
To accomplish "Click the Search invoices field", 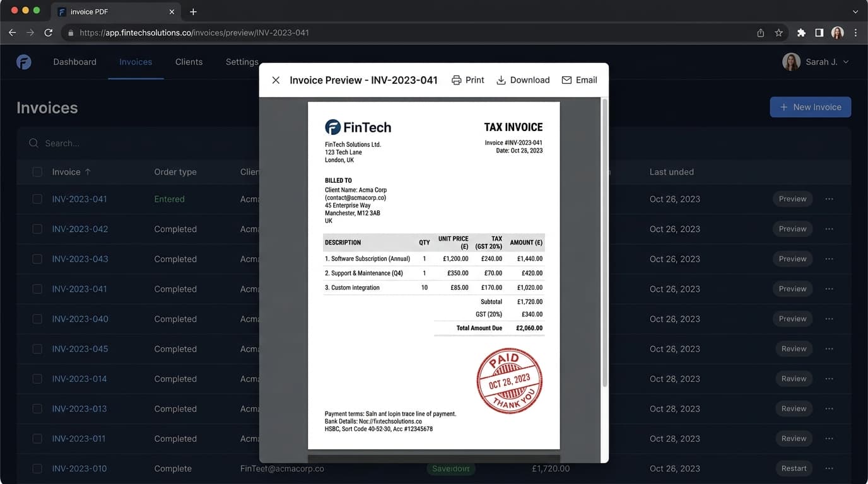I will [x=139, y=143].
